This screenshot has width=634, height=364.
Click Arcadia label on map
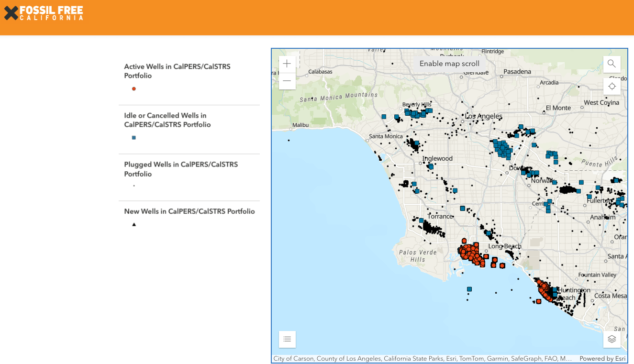coord(549,82)
